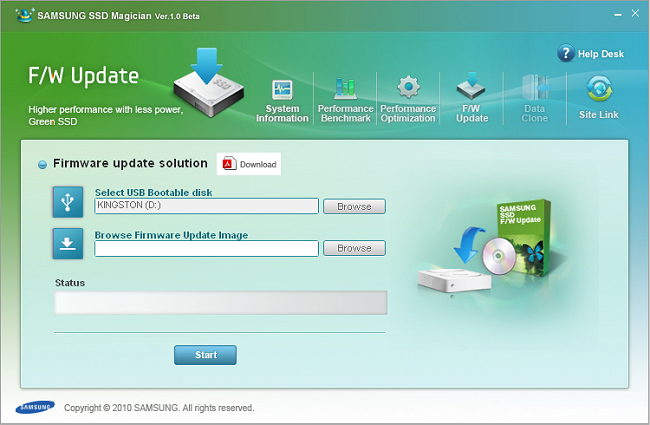Screen dimensions: 650x425
Task: Download the firmware update PDF guide
Action: (249, 164)
